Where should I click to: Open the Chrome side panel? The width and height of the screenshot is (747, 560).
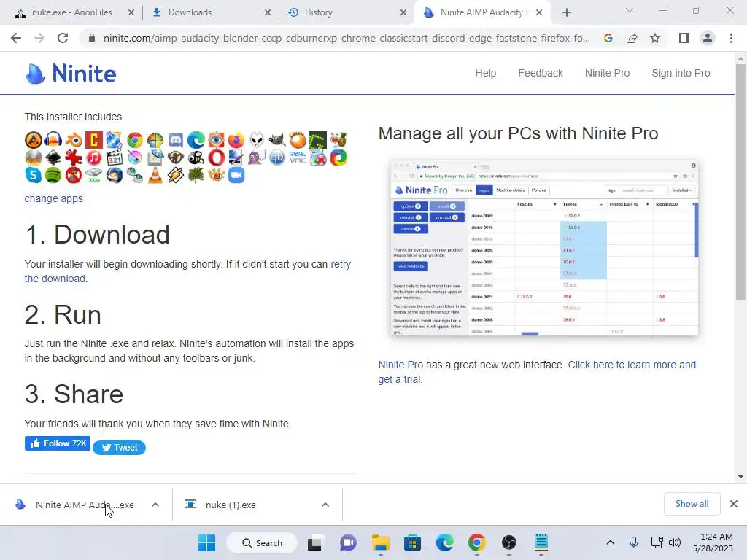tap(684, 38)
